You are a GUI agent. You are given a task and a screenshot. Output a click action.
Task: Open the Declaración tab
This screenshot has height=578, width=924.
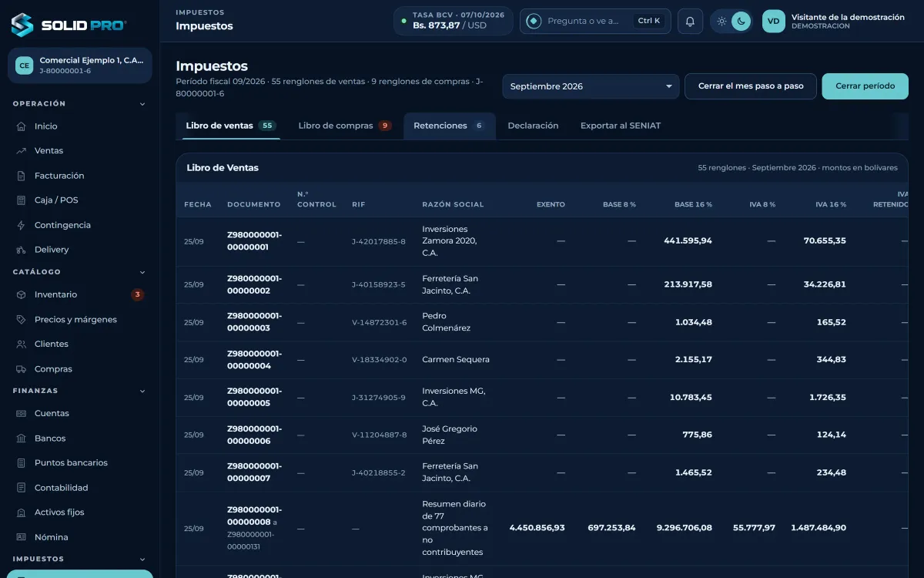533,126
